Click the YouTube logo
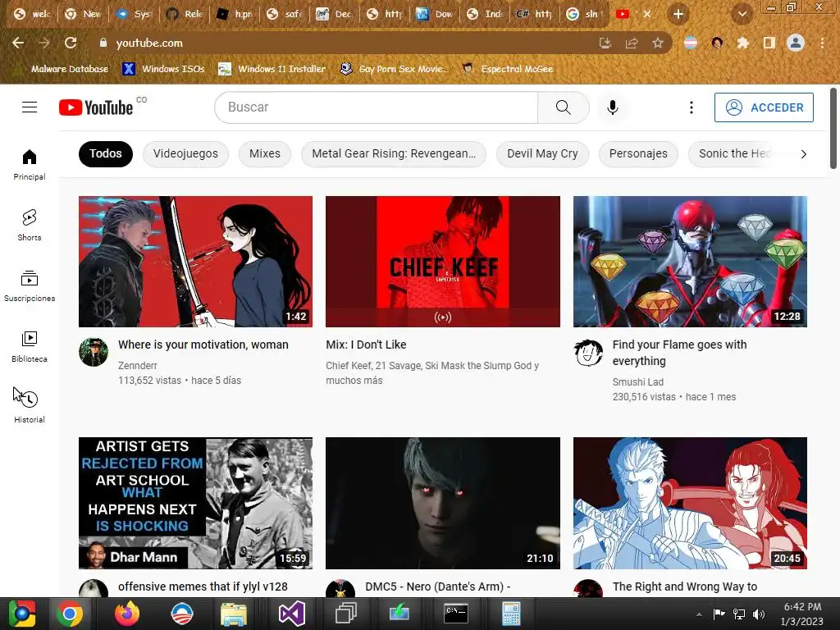840x630 pixels. point(96,107)
